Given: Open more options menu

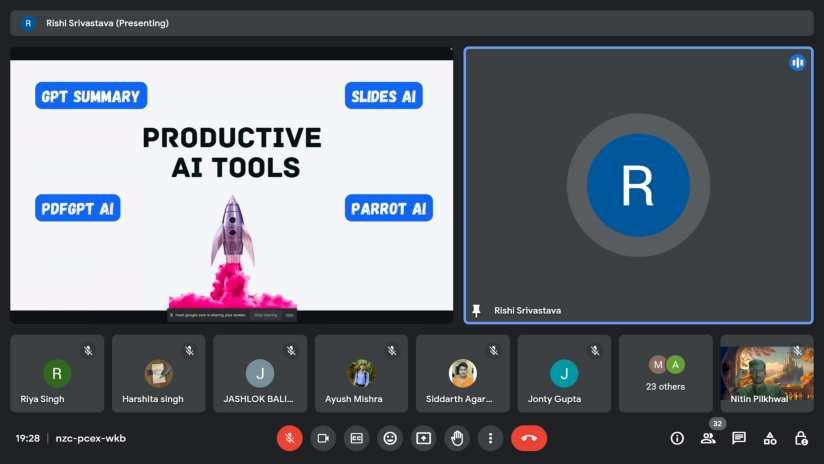Looking at the screenshot, I should 490,438.
